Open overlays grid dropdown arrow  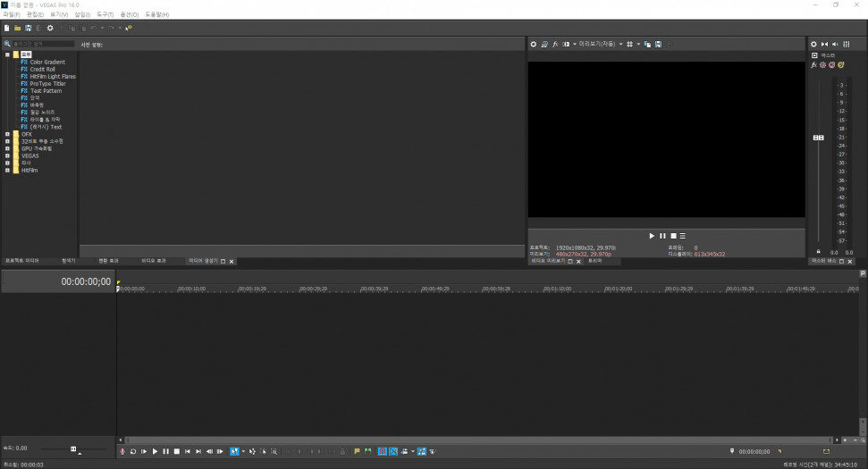coord(638,45)
